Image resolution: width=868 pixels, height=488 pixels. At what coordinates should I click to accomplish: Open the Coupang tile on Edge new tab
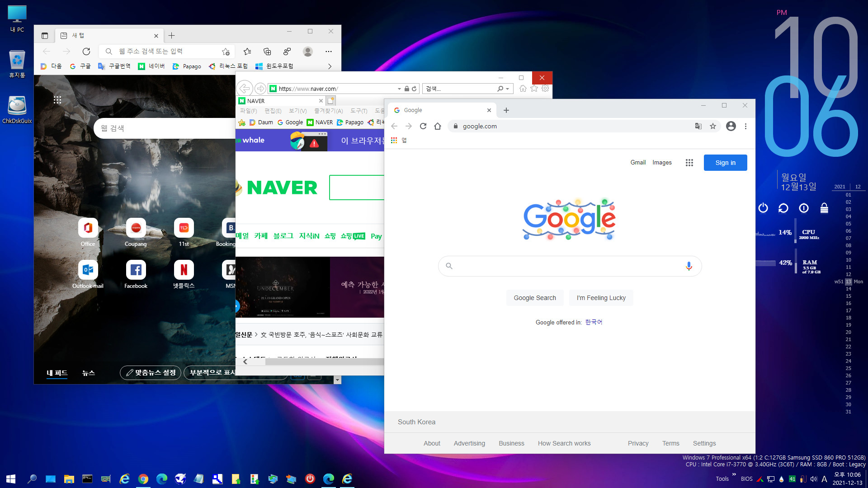tap(136, 233)
